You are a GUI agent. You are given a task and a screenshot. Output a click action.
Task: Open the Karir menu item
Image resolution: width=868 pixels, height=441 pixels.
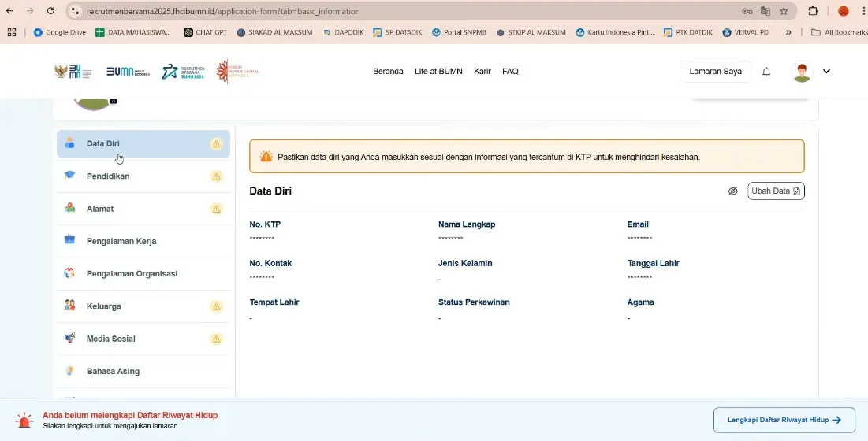482,72
